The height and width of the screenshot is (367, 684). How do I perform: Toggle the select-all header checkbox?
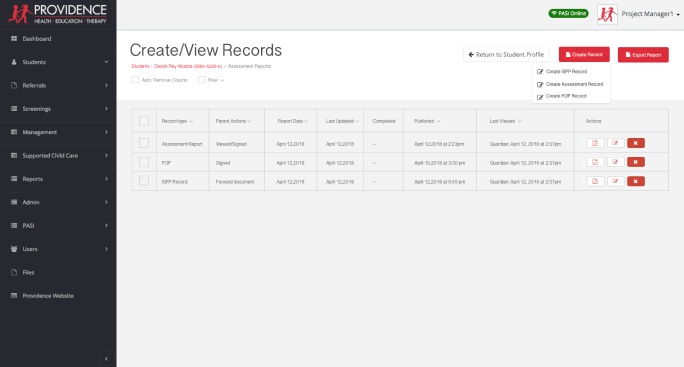[144, 121]
